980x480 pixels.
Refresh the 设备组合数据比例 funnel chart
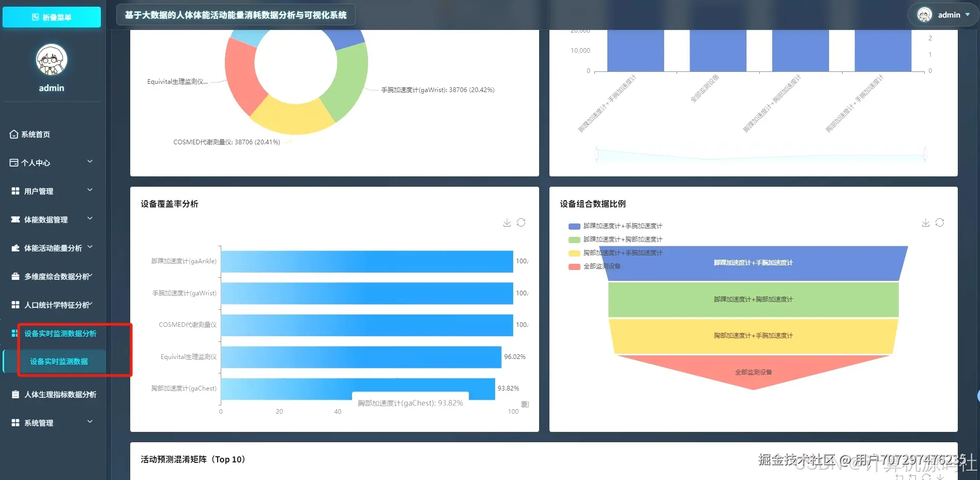940,222
